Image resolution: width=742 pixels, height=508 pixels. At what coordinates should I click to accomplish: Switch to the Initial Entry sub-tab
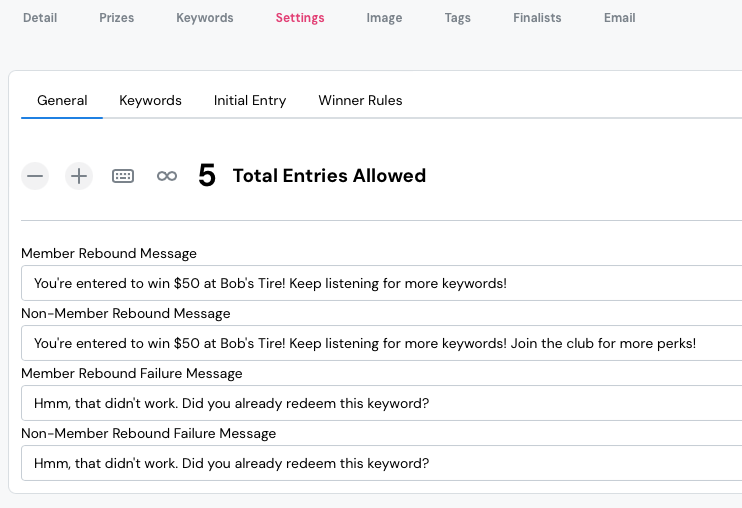click(250, 100)
